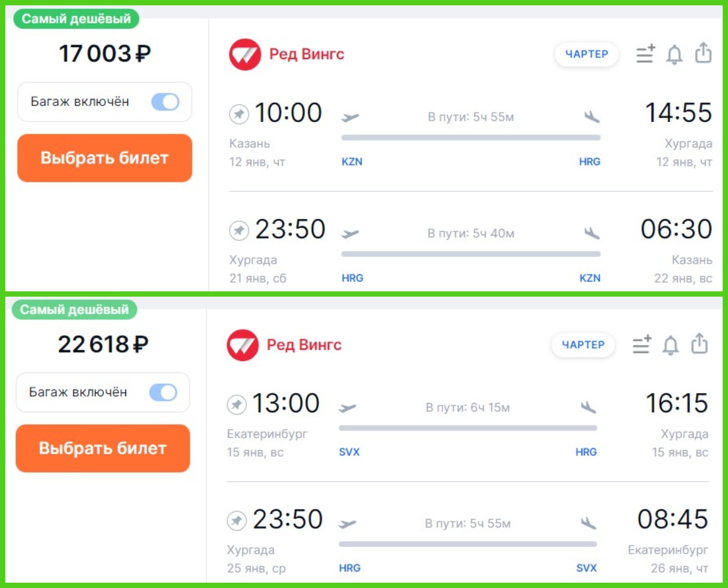Pin the 13:00 Yekaterinburg departure flight

coord(237,404)
